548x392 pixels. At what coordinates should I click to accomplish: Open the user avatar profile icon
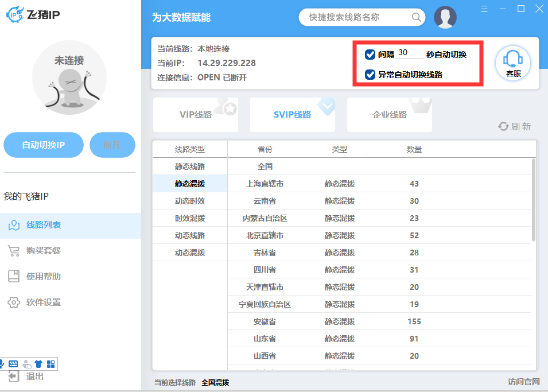pyautogui.click(x=445, y=17)
